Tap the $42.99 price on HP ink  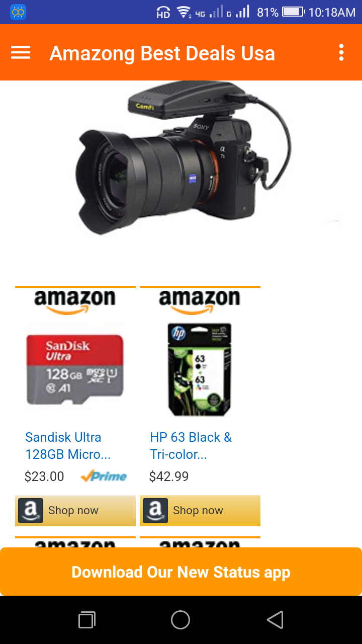tap(169, 476)
